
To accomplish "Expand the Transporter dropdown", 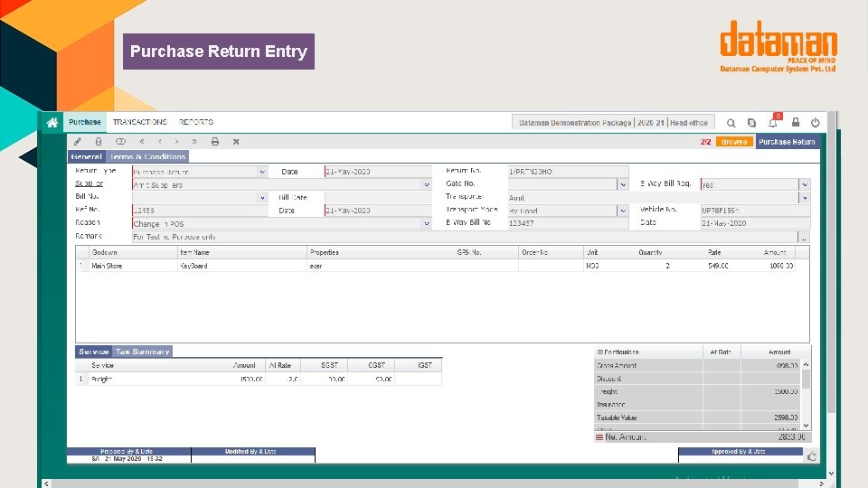I will pyautogui.click(x=805, y=198).
